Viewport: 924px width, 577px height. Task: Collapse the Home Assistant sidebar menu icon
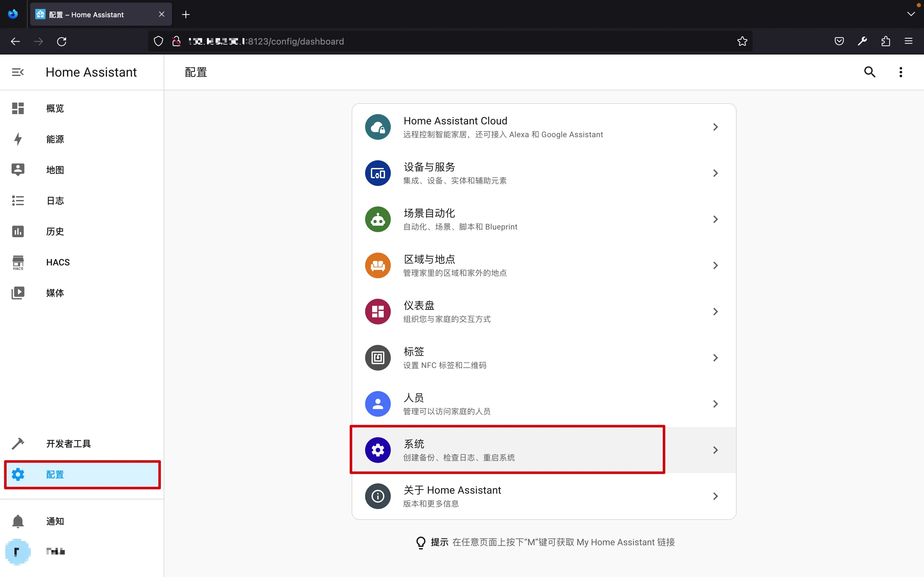point(18,72)
